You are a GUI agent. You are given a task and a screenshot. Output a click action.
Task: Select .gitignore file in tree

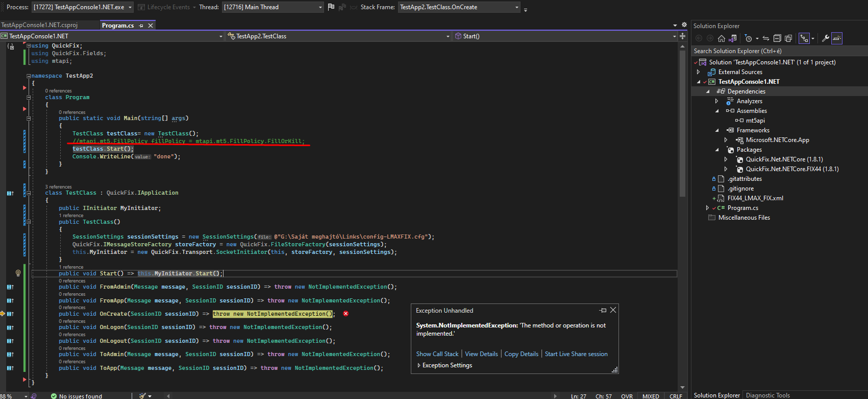click(740, 189)
